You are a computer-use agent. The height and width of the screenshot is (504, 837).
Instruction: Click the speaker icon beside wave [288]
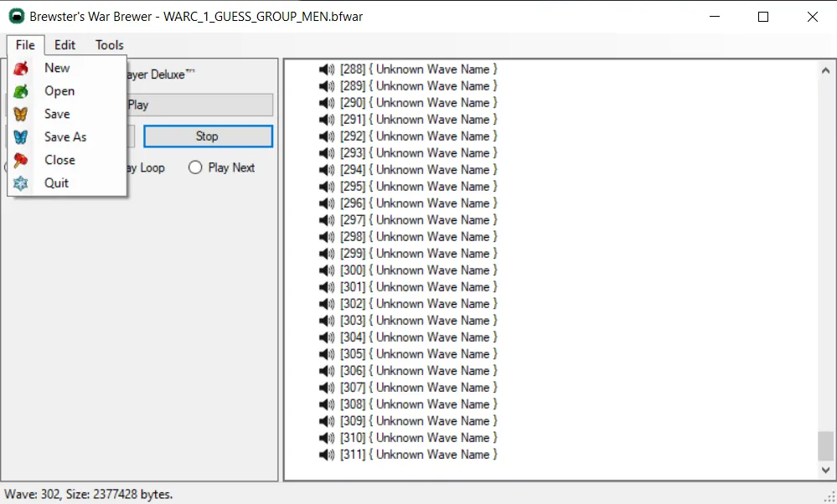pos(327,69)
